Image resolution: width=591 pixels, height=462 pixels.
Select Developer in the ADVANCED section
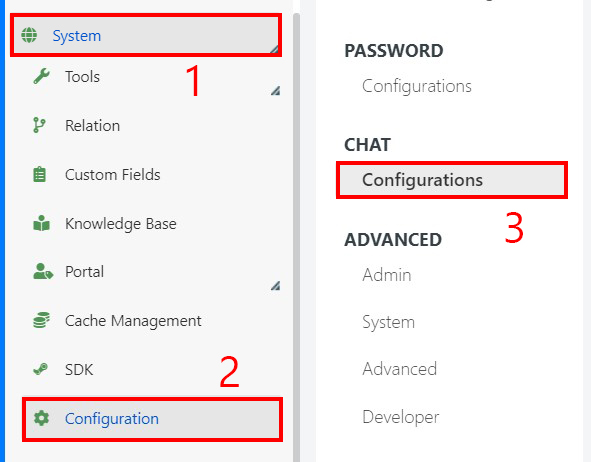pyautogui.click(x=401, y=417)
